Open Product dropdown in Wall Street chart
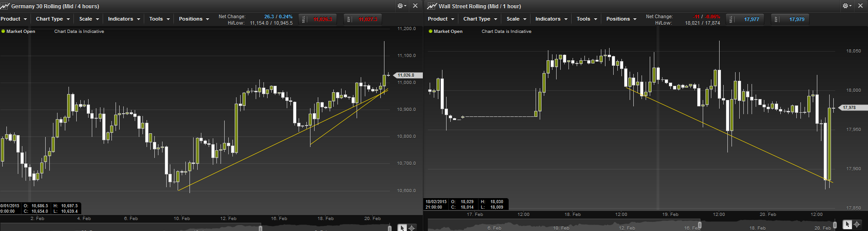868x231 pixels. pos(441,19)
